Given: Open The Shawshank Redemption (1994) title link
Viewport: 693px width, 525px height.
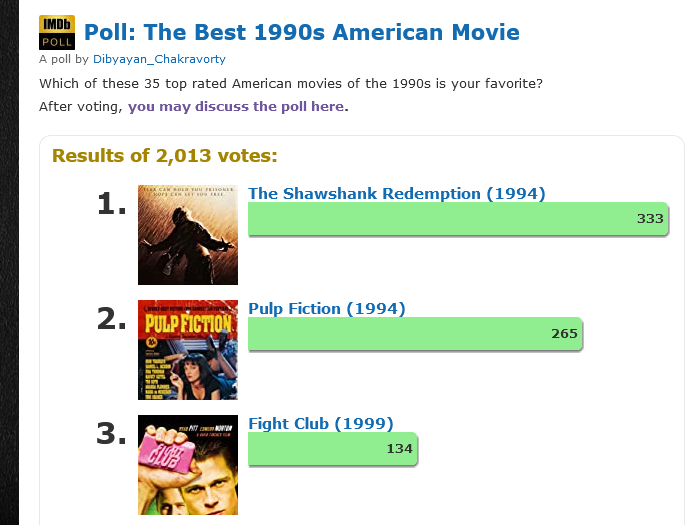Looking at the screenshot, I should [x=396, y=194].
